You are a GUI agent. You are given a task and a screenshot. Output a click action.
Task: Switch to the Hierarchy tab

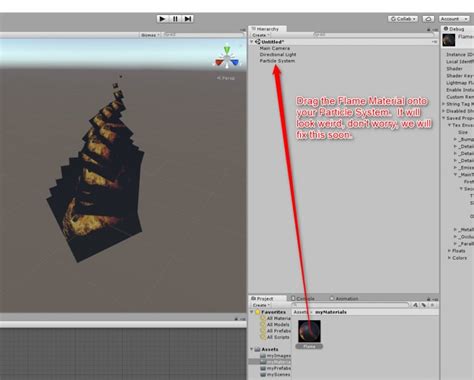tap(266, 29)
